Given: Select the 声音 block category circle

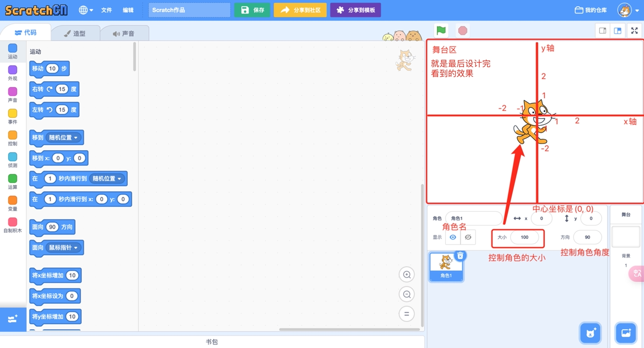Looking at the screenshot, I should click(13, 91).
